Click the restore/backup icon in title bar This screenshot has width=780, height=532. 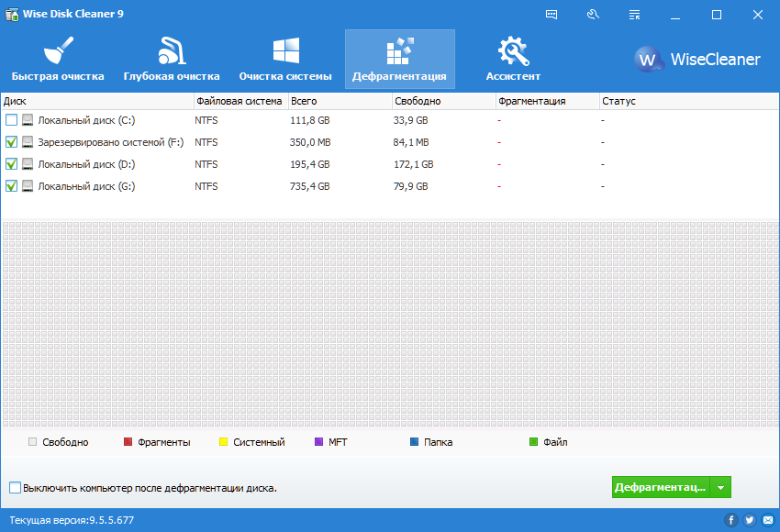click(593, 15)
